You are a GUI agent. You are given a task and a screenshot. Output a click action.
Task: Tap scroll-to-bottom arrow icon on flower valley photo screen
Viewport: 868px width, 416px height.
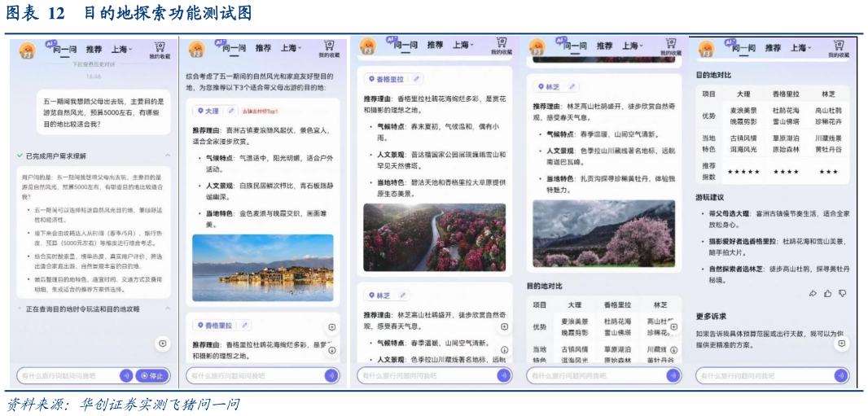pos(504,350)
